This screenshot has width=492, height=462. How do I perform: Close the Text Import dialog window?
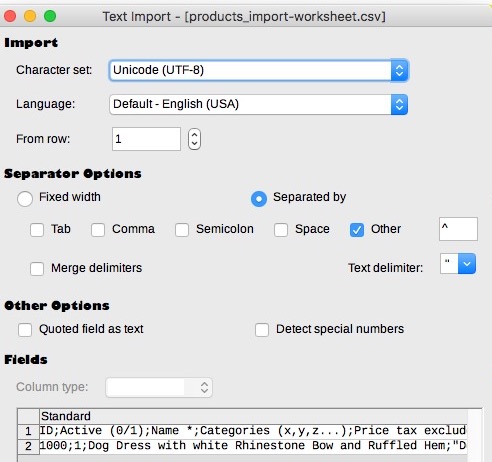tap(10, 16)
